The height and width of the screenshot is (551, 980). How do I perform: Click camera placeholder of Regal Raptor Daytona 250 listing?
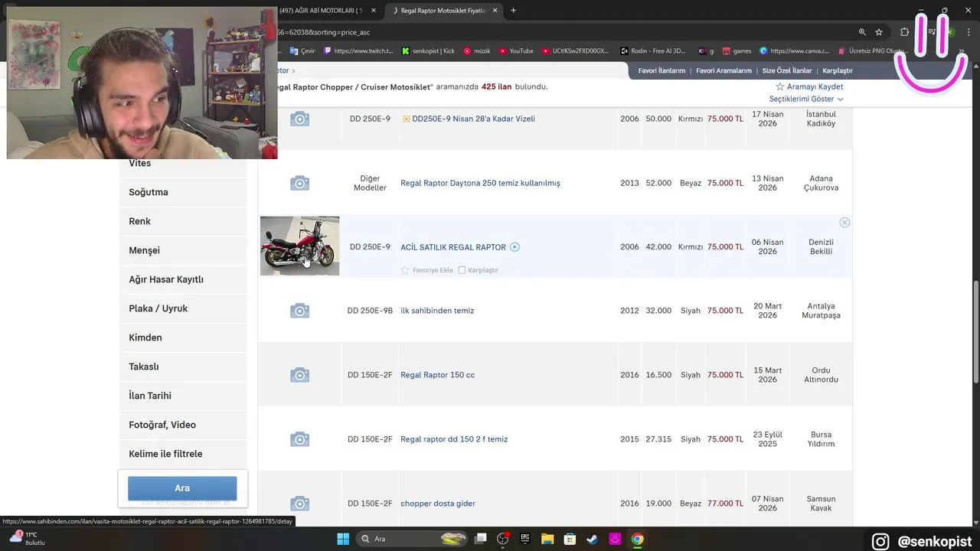click(x=299, y=183)
